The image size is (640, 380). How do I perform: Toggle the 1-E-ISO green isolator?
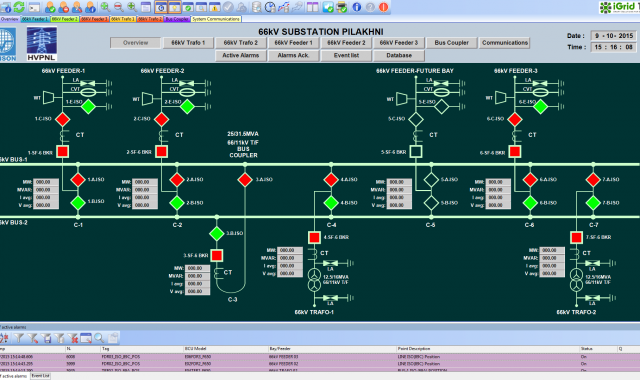[88, 107]
